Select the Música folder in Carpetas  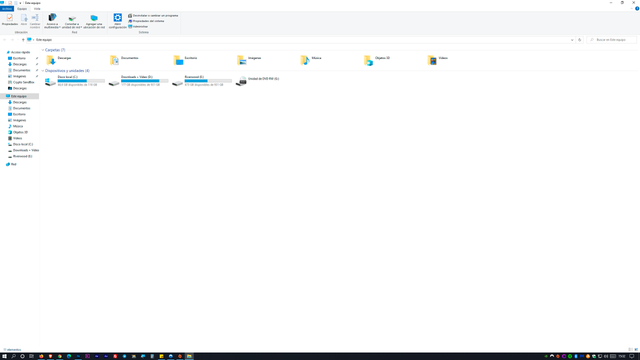coord(311,60)
